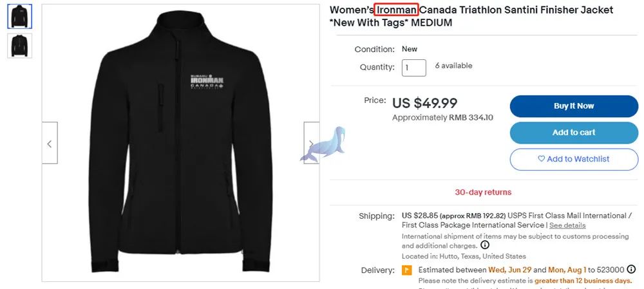Click the greater than 12 business days notice

tap(583, 281)
